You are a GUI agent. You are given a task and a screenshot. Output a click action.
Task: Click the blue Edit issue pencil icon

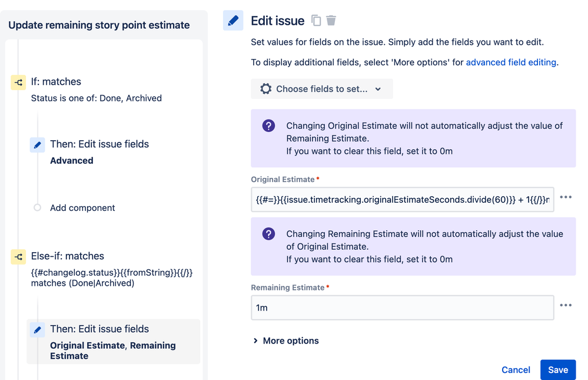coord(233,21)
